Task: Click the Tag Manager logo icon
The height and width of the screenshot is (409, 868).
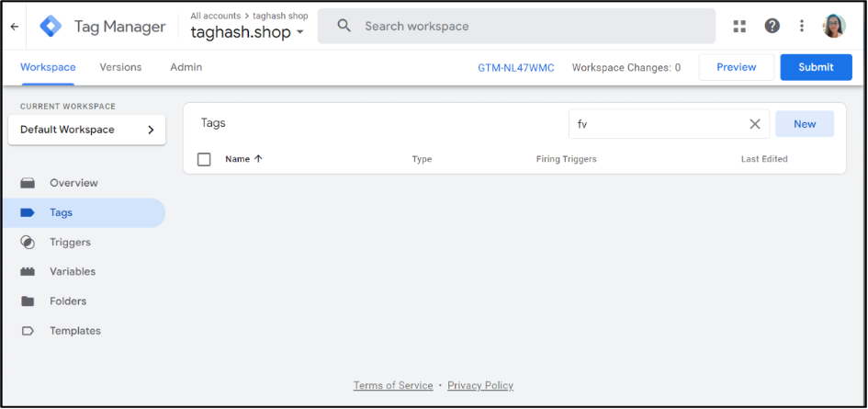Action: (51, 26)
